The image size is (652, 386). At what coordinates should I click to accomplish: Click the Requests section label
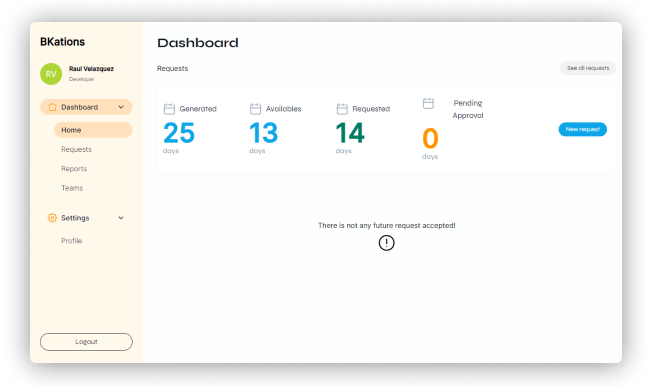[x=173, y=68]
